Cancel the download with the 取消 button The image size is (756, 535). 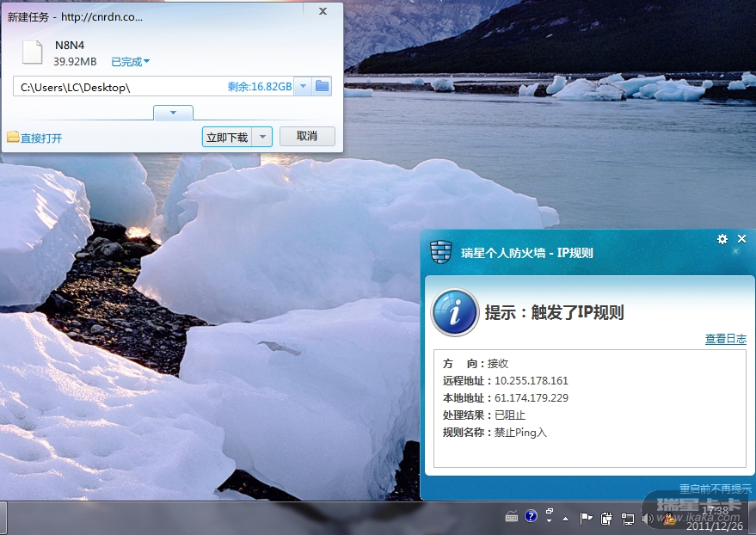click(x=307, y=137)
